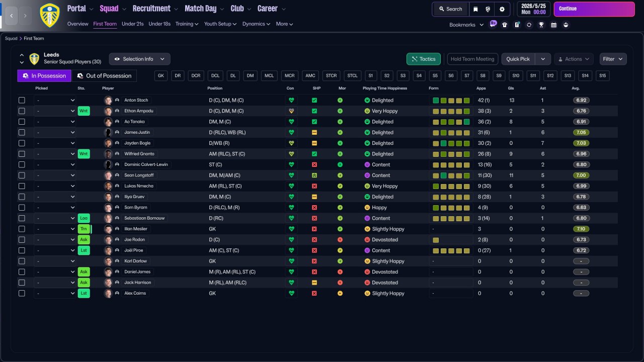Image resolution: width=644 pixels, height=362 pixels.
Task: Click Joël Piroe's Lst status badge
Action: coord(84,250)
